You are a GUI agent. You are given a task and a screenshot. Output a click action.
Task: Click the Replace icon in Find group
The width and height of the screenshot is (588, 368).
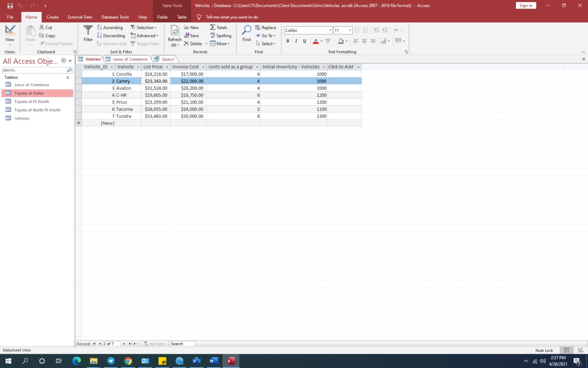(x=257, y=28)
